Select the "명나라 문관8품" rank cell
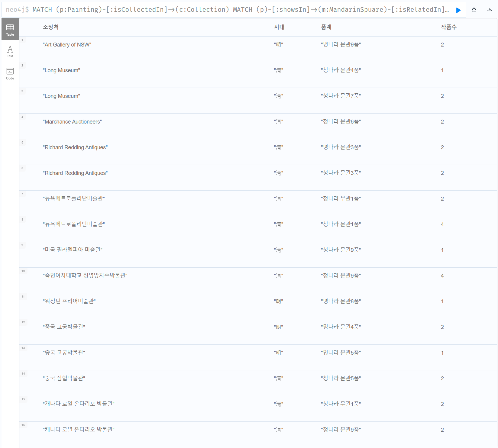Viewport: 498px width, 448px height. (341, 301)
